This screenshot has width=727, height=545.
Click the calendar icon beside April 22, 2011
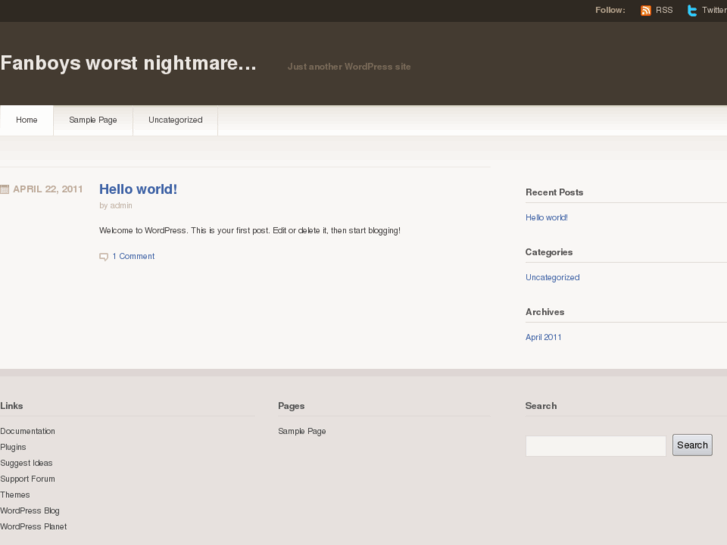[5, 189]
